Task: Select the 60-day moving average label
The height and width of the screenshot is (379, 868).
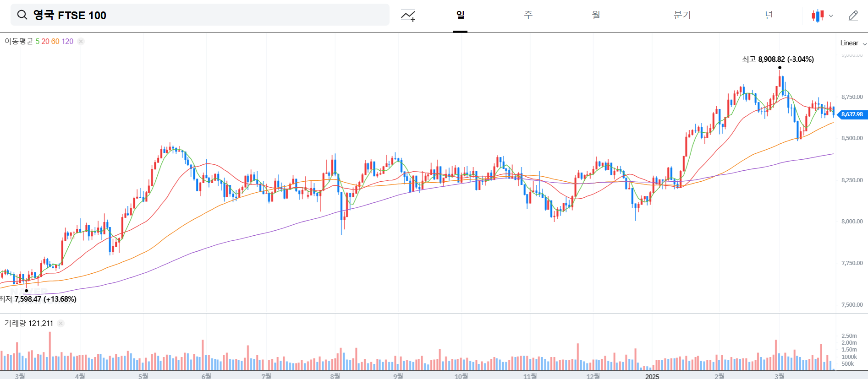Action: click(55, 41)
